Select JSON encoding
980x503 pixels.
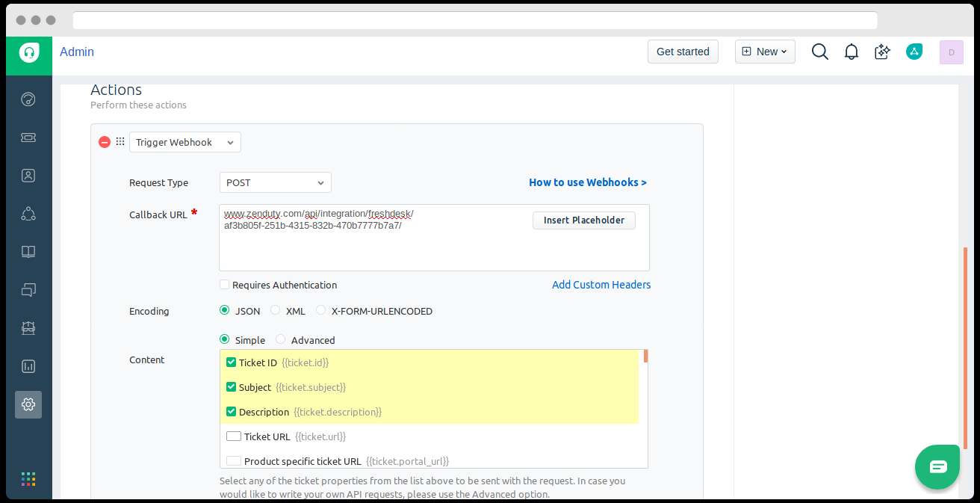pos(225,310)
